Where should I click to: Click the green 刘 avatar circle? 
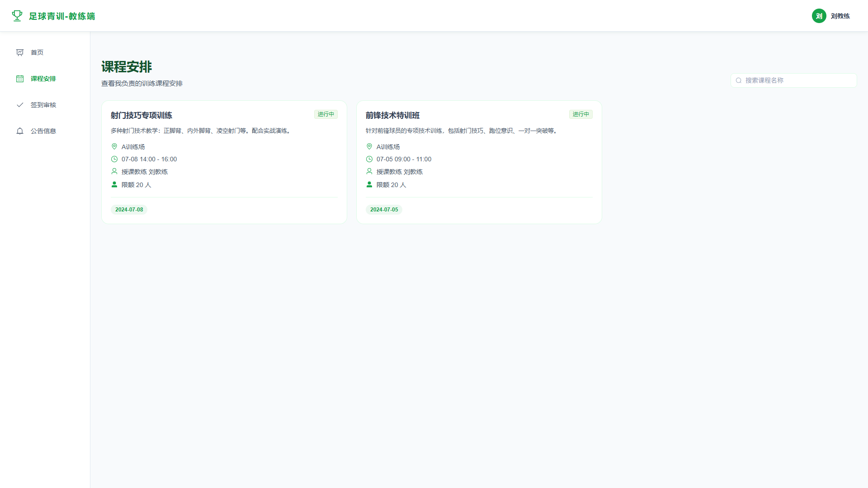click(x=819, y=16)
